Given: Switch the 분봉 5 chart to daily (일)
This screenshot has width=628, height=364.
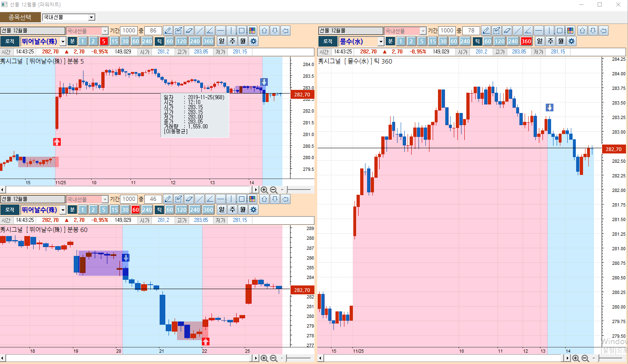Looking at the screenshot, I should 222,41.
